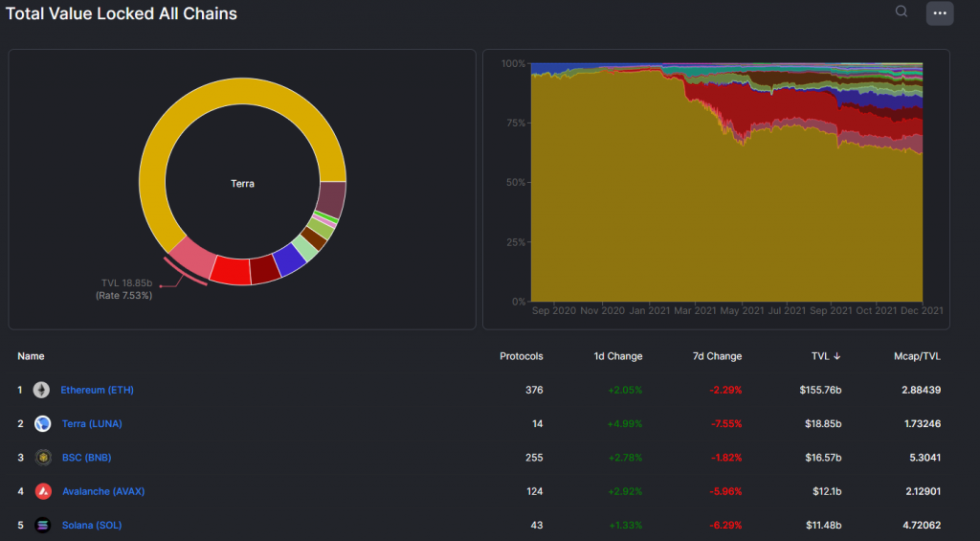Image resolution: width=980 pixels, height=541 pixels.
Task: Sort by the Mcap/TVL column header
Action: [916, 356]
